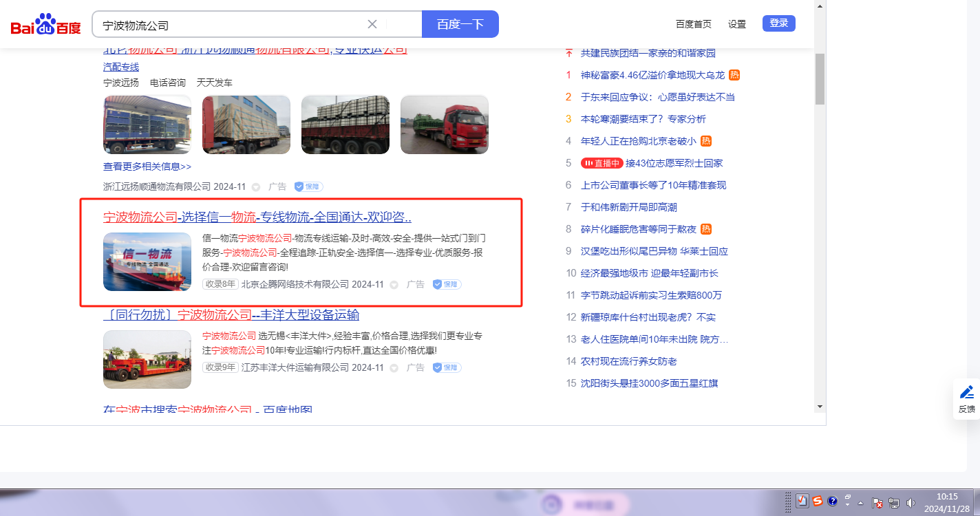Open hot search 新疆琼库什台村出现老虎
Image resolution: width=980 pixels, height=516 pixels.
click(x=648, y=317)
